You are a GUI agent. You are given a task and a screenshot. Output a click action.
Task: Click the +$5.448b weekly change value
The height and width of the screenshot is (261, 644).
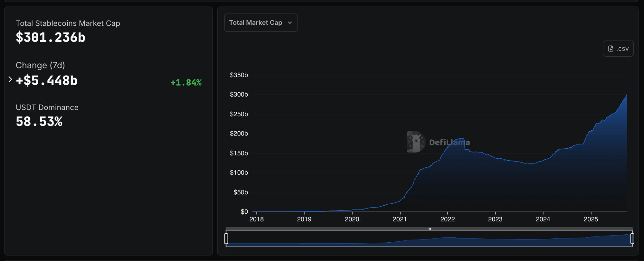(x=47, y=80)
